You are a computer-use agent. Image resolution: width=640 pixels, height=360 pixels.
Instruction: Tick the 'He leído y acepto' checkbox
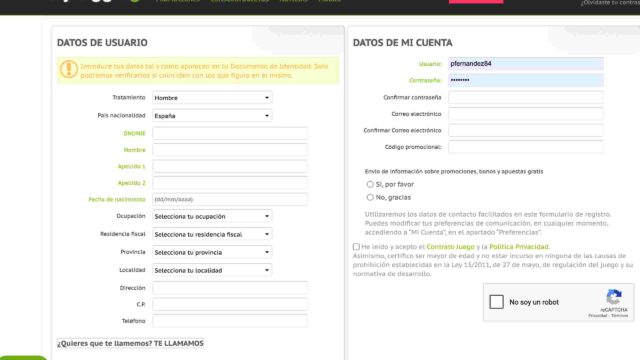tap(356, 247)
